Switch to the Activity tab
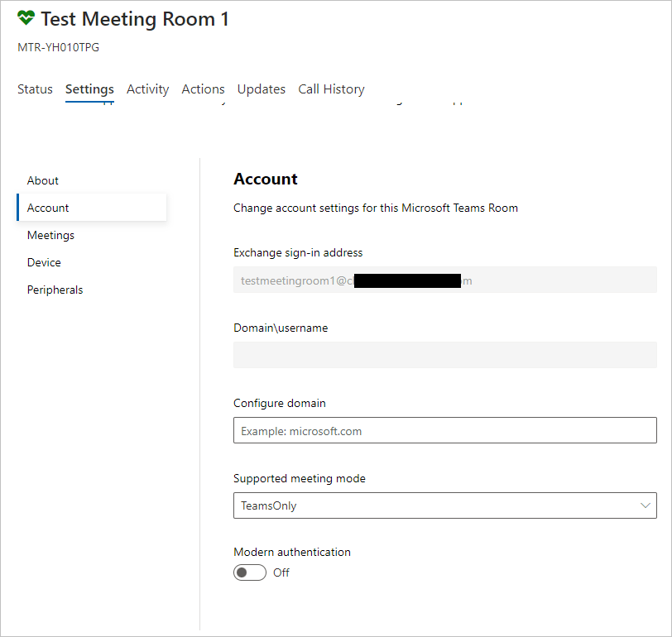Screen dimensions: 672x637 coord(148,89)
